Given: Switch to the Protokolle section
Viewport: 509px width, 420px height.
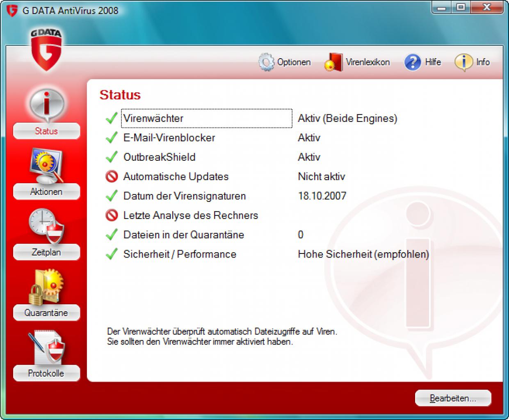Looking at the screenshot, I should pos(46,373).
